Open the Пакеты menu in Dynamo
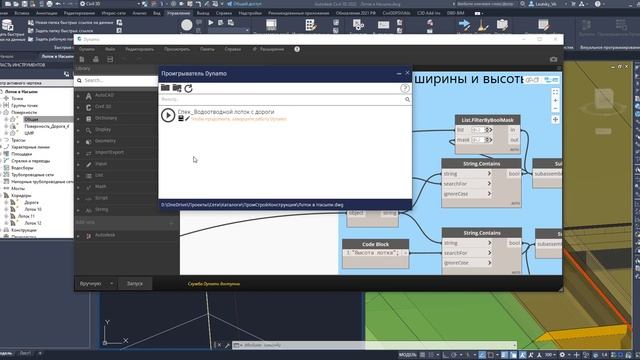This screenshot has height=360, width=640. (207, 49)
